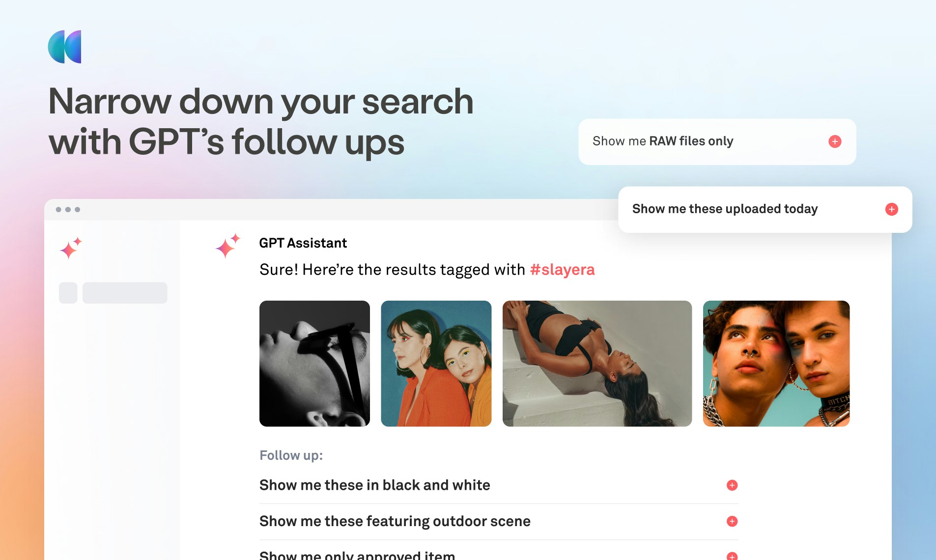The width and height of the screenshot is (936, 560).
Task: Click the GPT Assistant sparkle avatar
Action: (x=228, y=246)
